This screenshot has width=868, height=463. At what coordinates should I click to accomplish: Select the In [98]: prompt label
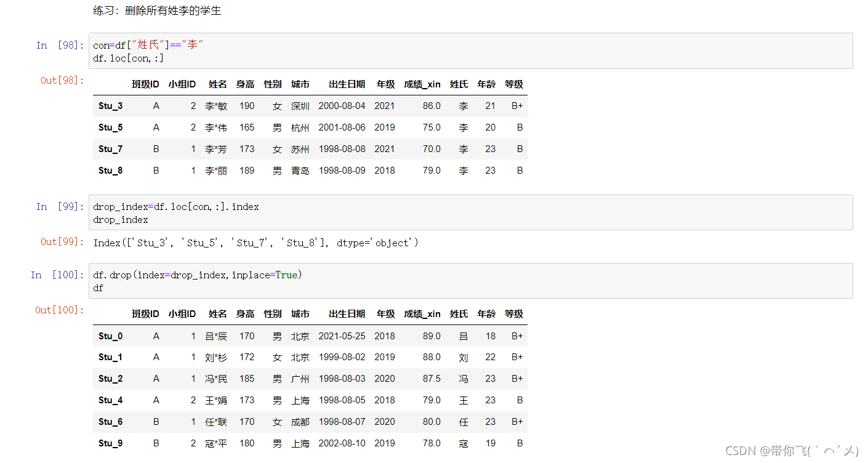point(60,45)
